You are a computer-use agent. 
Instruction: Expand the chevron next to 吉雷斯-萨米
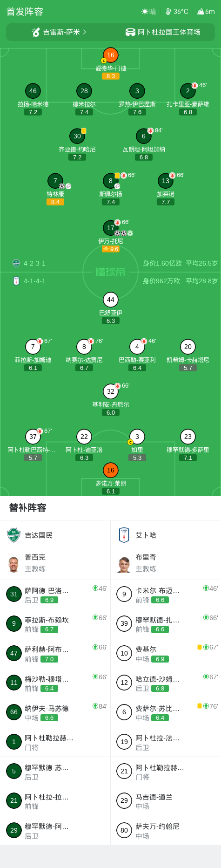coord(84,32)
